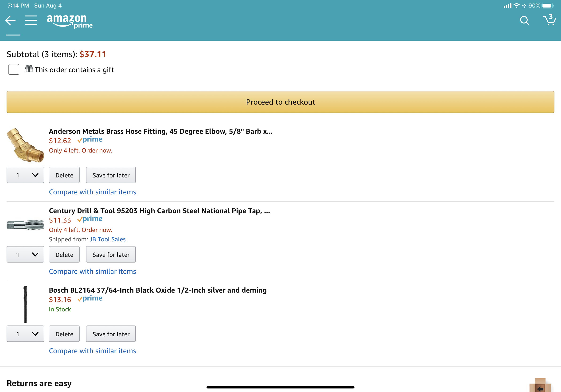The width and height of the screenshot is (561, 392).
Task: Tap the back arrow icon
Action: 11,20
